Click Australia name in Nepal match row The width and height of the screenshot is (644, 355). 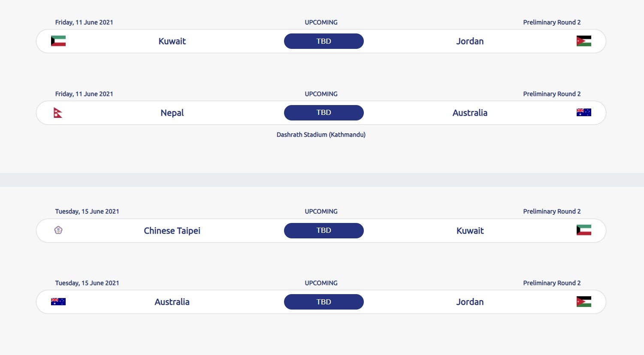coord(470,113)
